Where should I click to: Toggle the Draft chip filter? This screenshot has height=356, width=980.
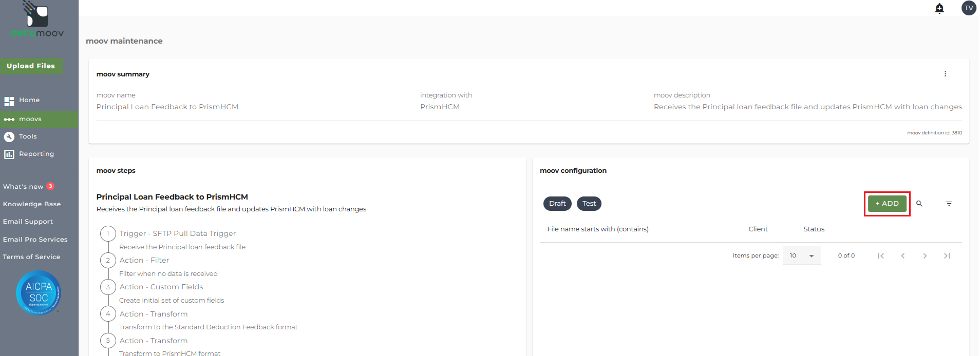557,204
